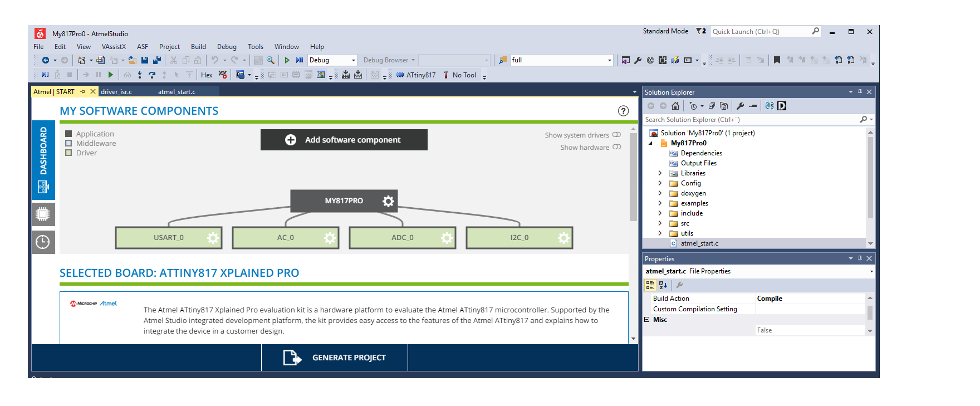Image resolution: width=980 pixels, height=406 pixels.
Task: Open the clock configurator sidebar icon
Action: [x=43, y=242]
